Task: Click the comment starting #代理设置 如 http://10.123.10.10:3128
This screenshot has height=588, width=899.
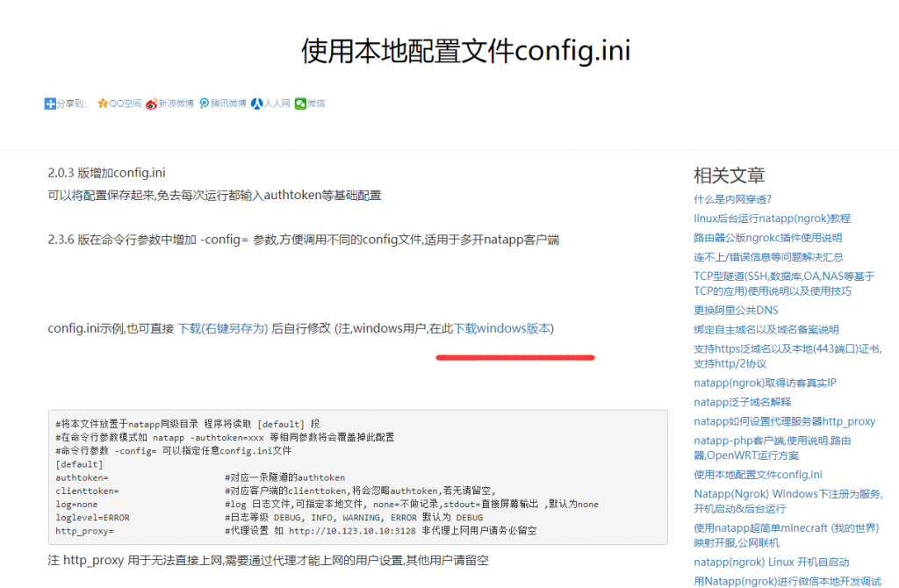Action: click(x=381, y=531)
